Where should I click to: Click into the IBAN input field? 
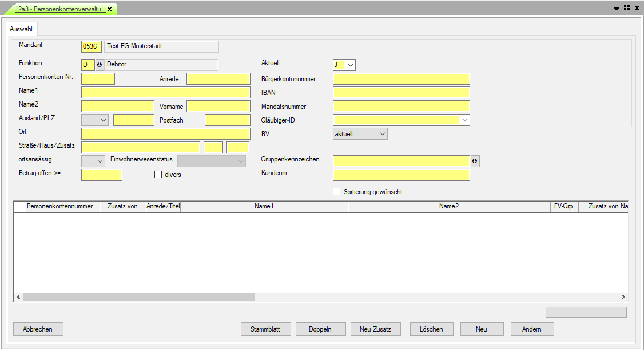(401, 93)
